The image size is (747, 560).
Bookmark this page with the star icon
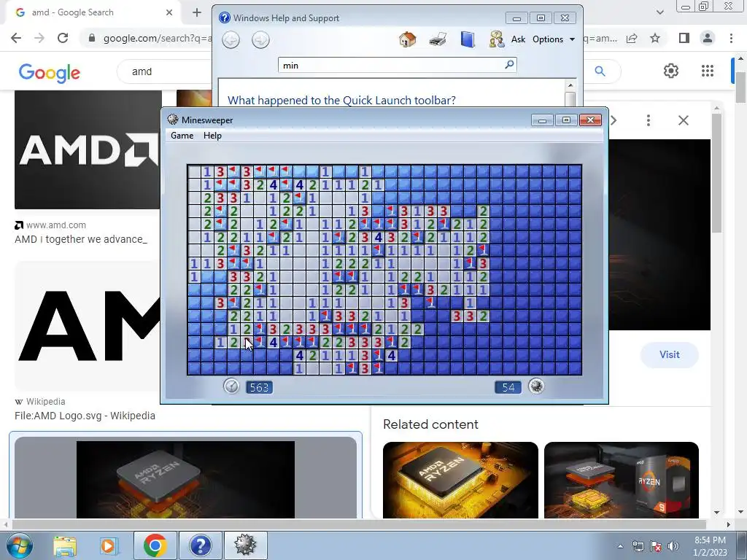point(656,38)
